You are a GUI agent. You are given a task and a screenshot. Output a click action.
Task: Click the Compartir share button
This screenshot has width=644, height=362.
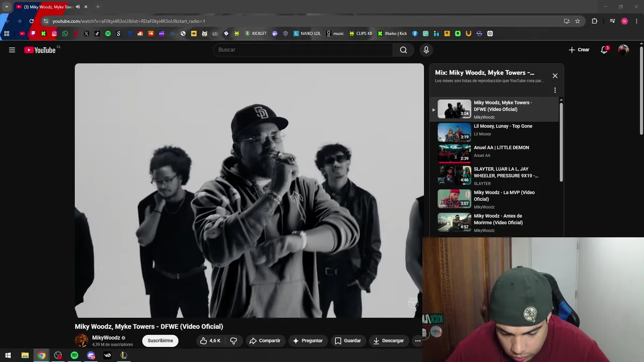click(265, 341)
